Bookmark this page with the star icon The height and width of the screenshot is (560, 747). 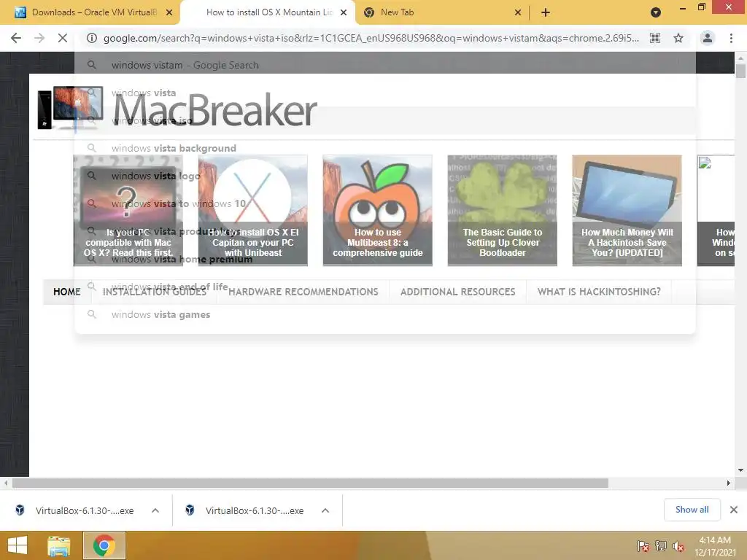coord(678,38)
